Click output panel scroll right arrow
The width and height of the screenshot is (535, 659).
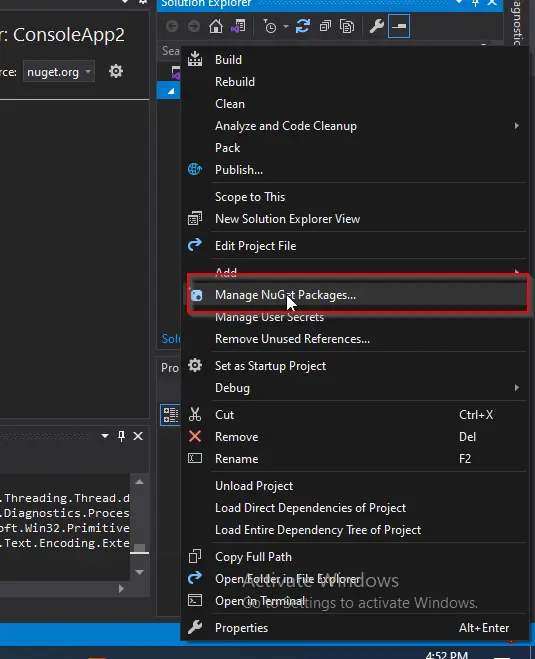coord(121,589)
